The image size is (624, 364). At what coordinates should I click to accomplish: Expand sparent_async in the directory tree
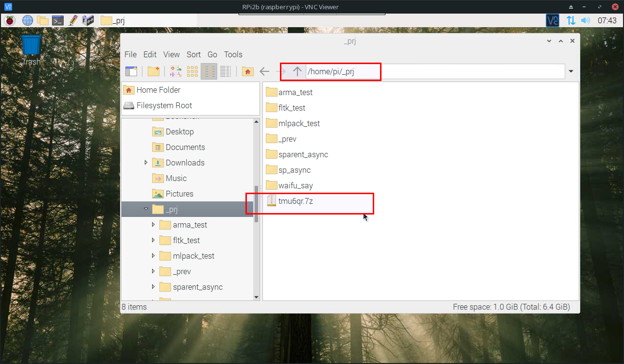tap(153, 287)
